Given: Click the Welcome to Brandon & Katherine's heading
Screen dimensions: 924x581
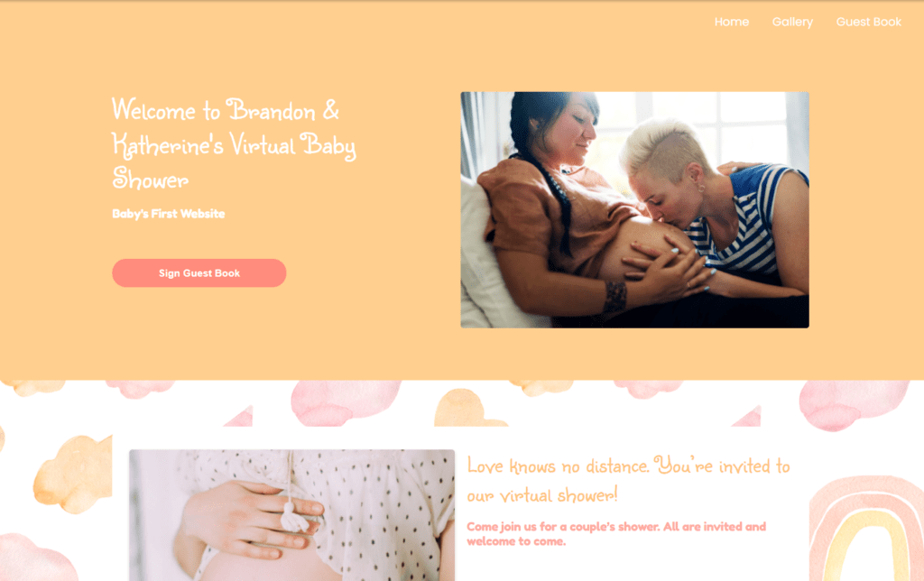Looking at the screenshot, I should [x=234, y=144].
